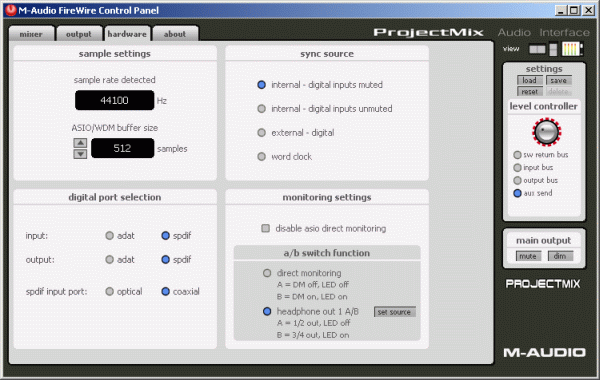Open the hardware tab

point(127,34)
